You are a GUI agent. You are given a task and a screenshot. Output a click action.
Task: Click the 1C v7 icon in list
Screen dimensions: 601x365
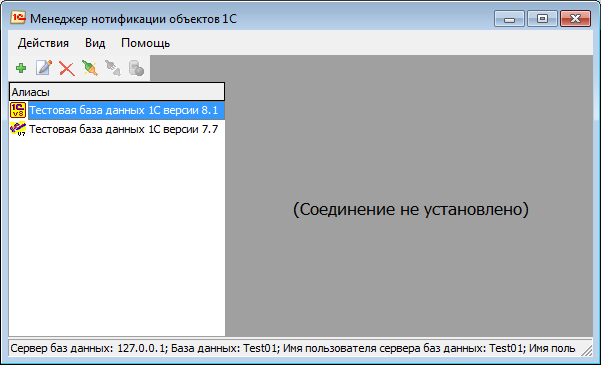18,129
